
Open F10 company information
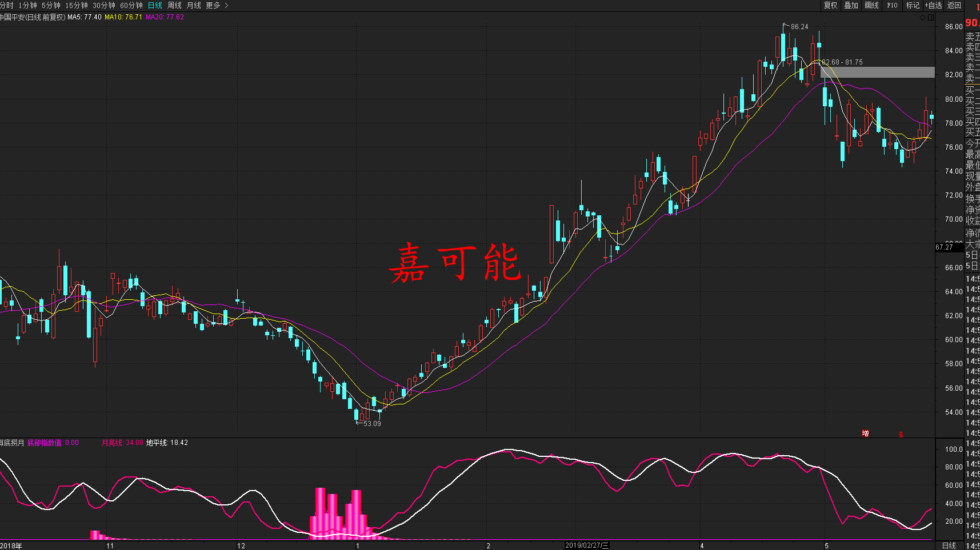892,5
